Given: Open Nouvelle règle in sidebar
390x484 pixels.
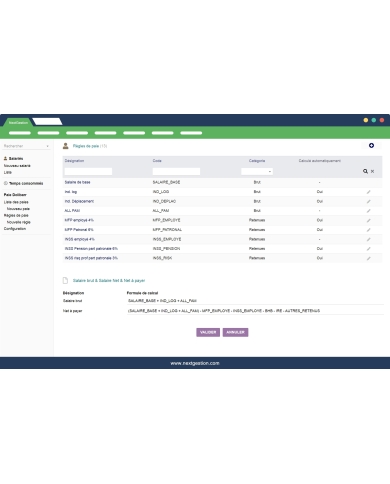Looking at the screenshot, I should point(19,222).
